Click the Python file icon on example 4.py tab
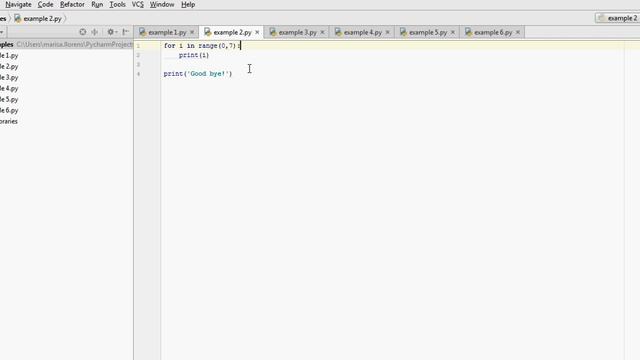This screenshot has height=360, width=640. [338, 32]
